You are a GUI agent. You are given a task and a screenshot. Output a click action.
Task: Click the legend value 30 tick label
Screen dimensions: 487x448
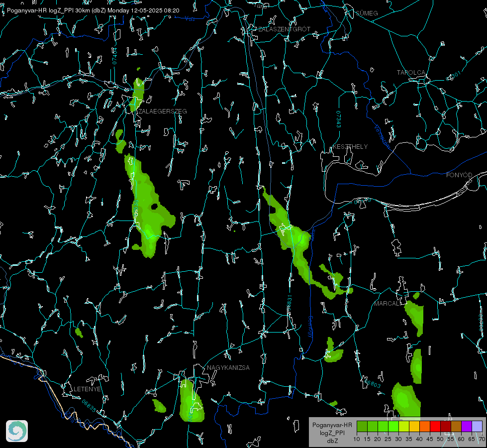[398, 439]
